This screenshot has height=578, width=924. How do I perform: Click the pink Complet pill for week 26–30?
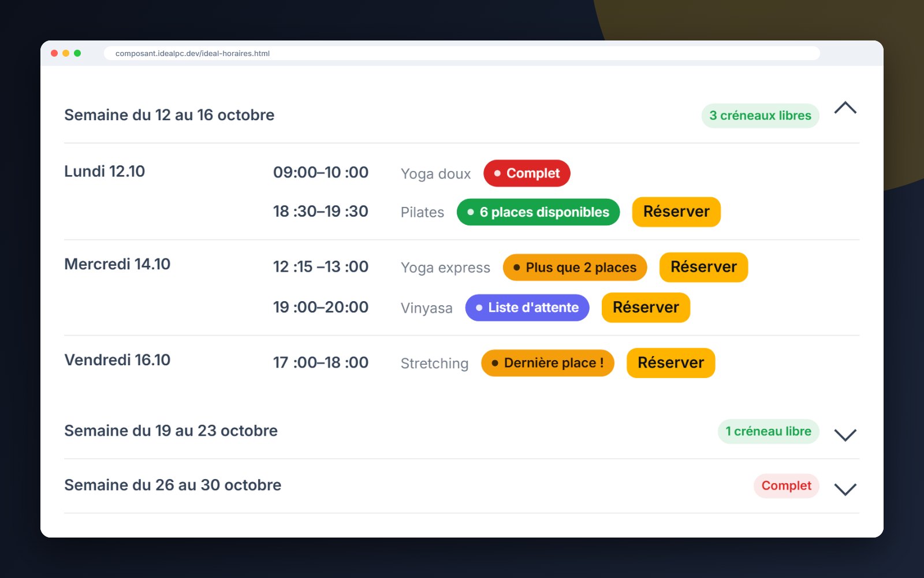(786, 486)
